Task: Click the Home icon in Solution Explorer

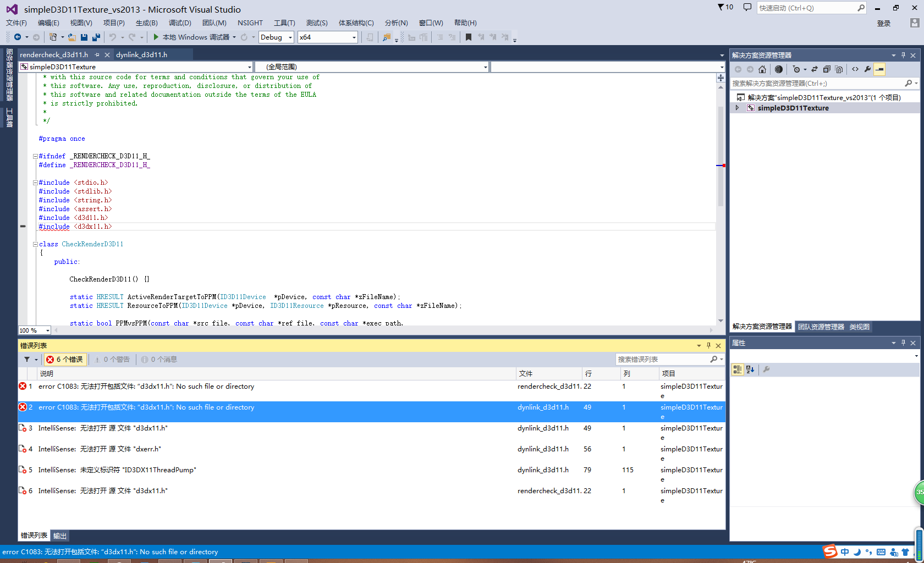Action: point(762,69)
